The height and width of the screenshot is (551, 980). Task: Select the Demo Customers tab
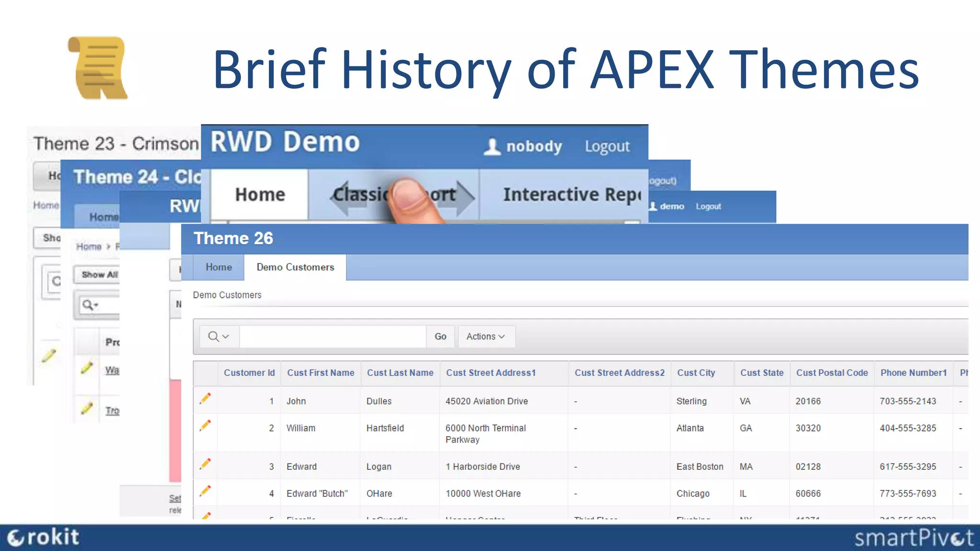[295, 267]
